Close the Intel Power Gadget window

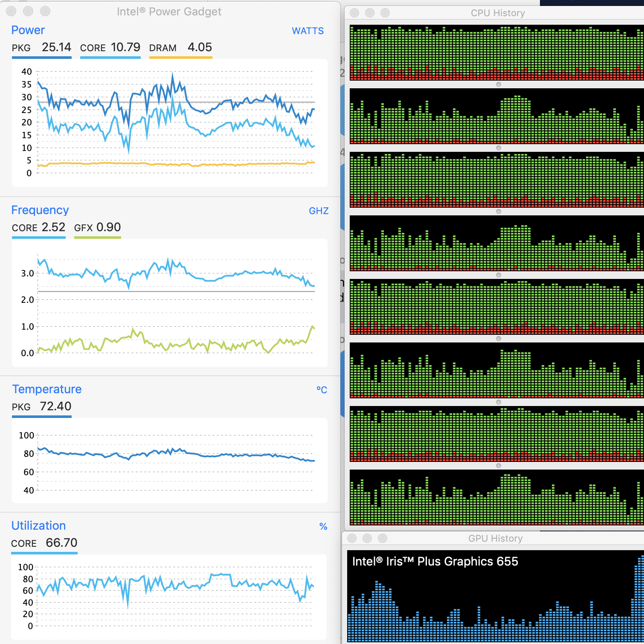click(11, 11)
